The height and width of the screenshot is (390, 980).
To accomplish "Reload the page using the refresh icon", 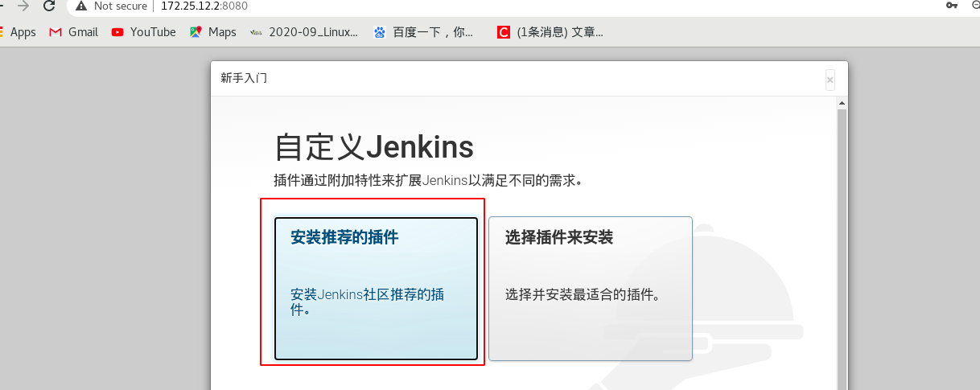I will [x=49, y=6].
